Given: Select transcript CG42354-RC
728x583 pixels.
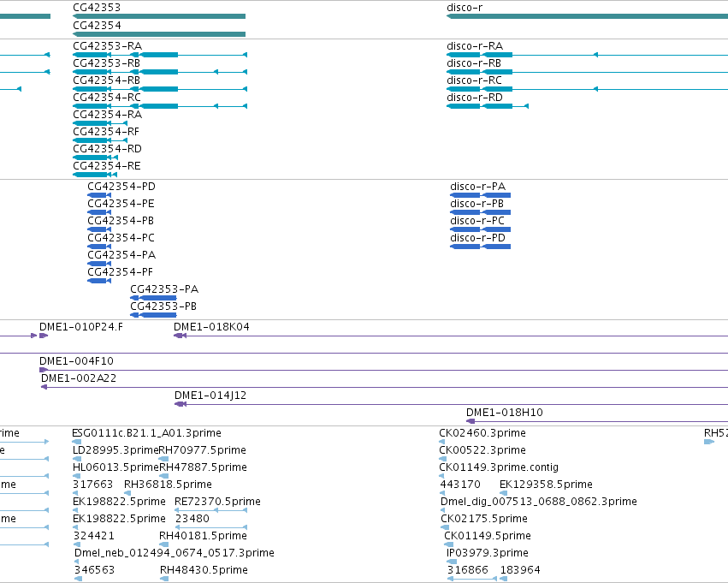Looking at the screenshot, I should click(x=107, y=98).
